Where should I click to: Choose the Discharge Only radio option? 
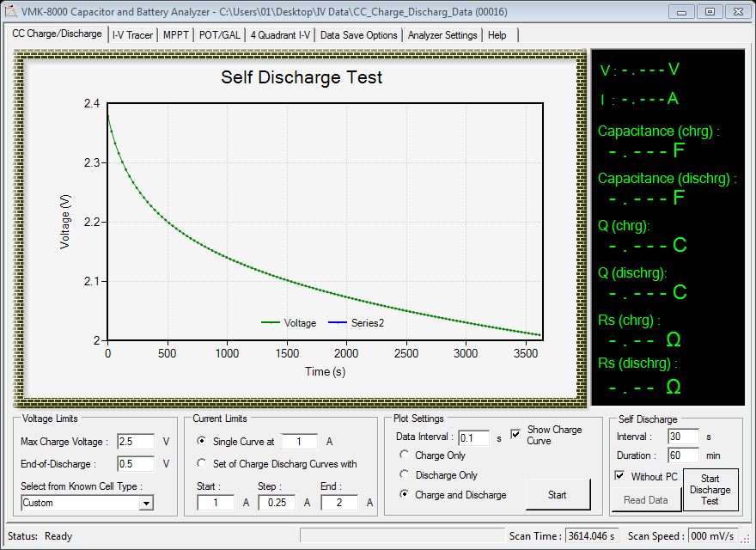404,474
